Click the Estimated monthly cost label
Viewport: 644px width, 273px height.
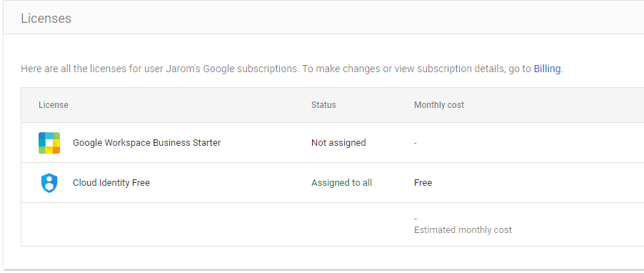tap(463, 230)
